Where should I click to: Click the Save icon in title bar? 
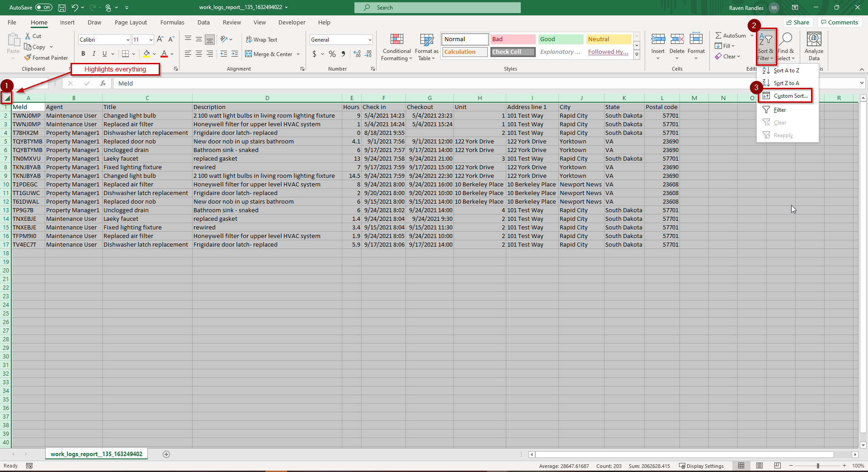click(x=62, y=8)
